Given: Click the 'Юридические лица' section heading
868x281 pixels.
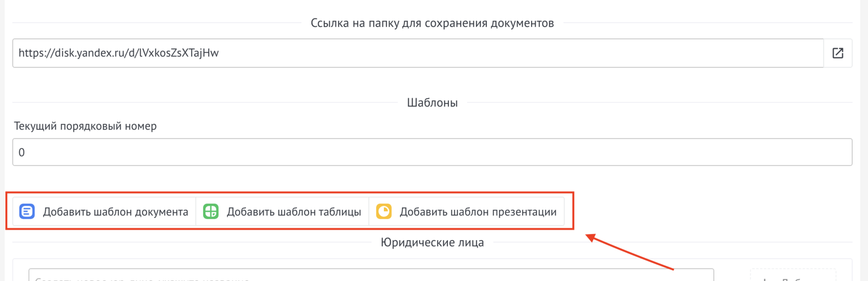Looking at the screenshot, I should tap(432, 242).
